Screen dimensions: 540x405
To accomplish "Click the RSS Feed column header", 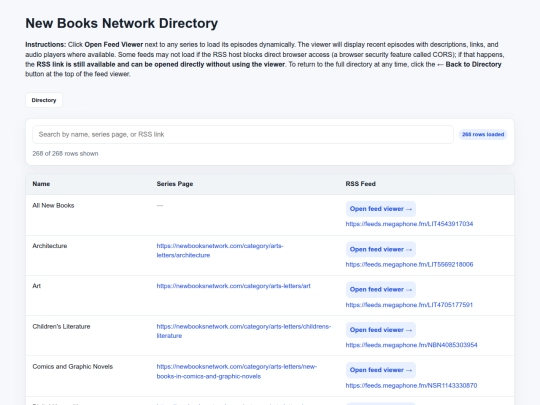I will coord(361,184).
